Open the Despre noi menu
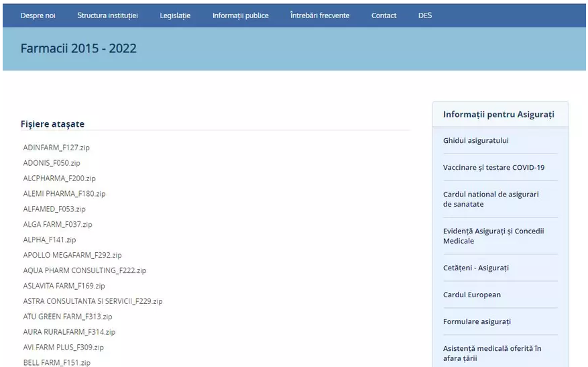 coord(38,15)
